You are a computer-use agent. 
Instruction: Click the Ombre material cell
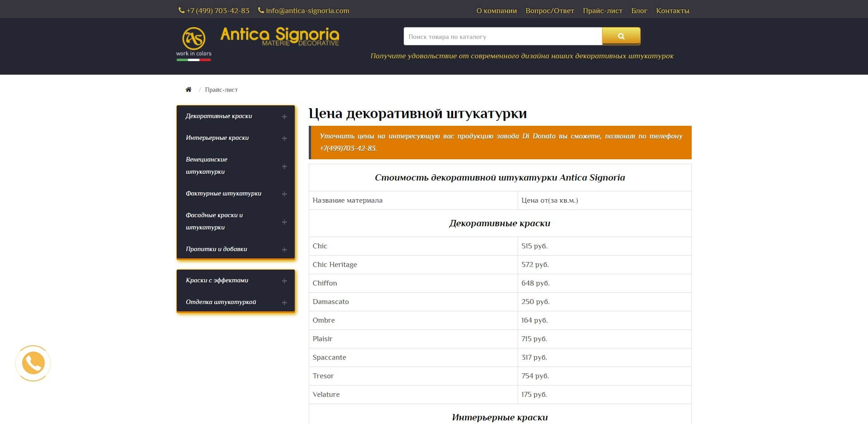pyautogui.click(x=413, y=320)
